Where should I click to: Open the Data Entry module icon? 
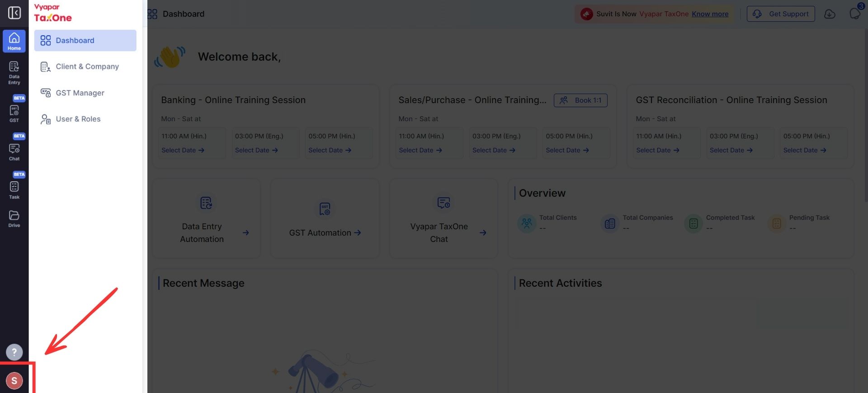[x=14, y=73]
